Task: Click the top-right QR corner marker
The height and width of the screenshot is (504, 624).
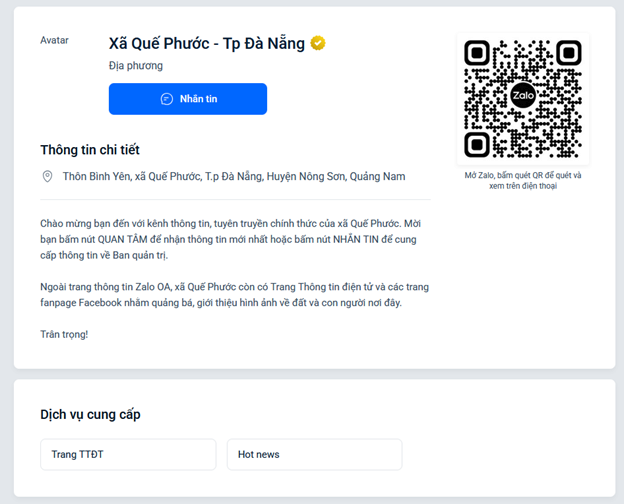Action: (568, 52)
